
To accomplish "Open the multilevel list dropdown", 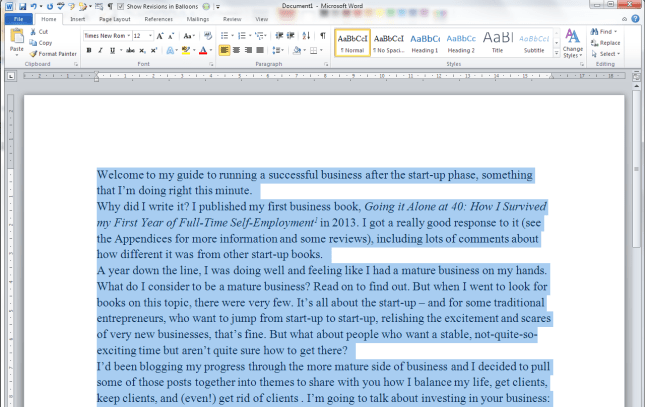I will (261, 36).
